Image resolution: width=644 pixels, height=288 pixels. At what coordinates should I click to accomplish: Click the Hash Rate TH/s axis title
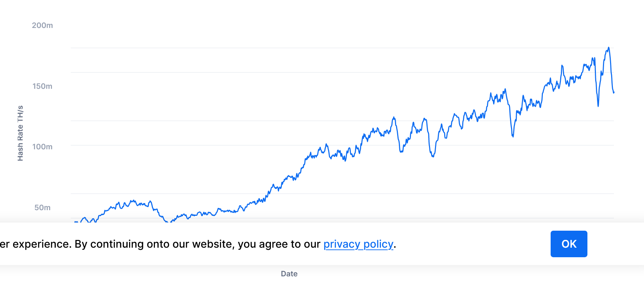coord(21,133)
